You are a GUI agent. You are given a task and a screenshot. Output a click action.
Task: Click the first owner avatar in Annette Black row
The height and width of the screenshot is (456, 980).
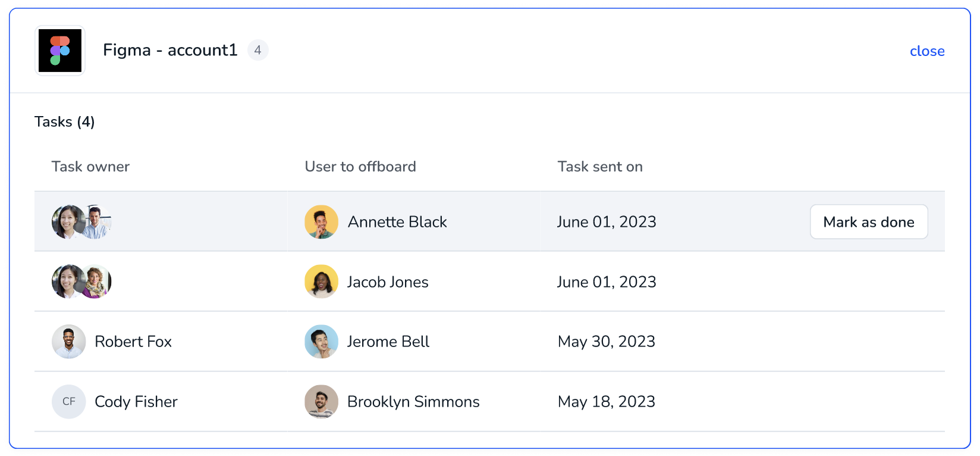click(x=67, y=222)
